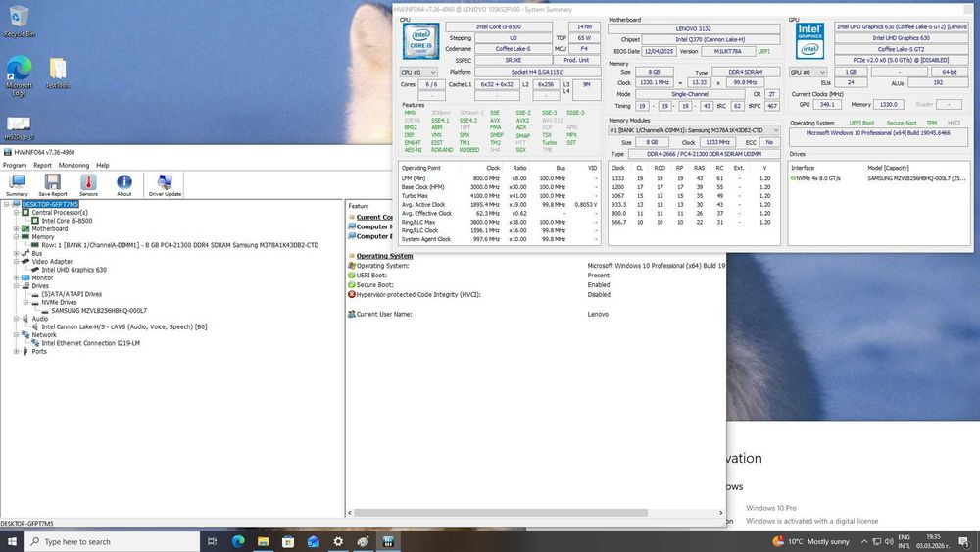
Task: Collapse the Memory tree node
Action: (x=17, y=237)
